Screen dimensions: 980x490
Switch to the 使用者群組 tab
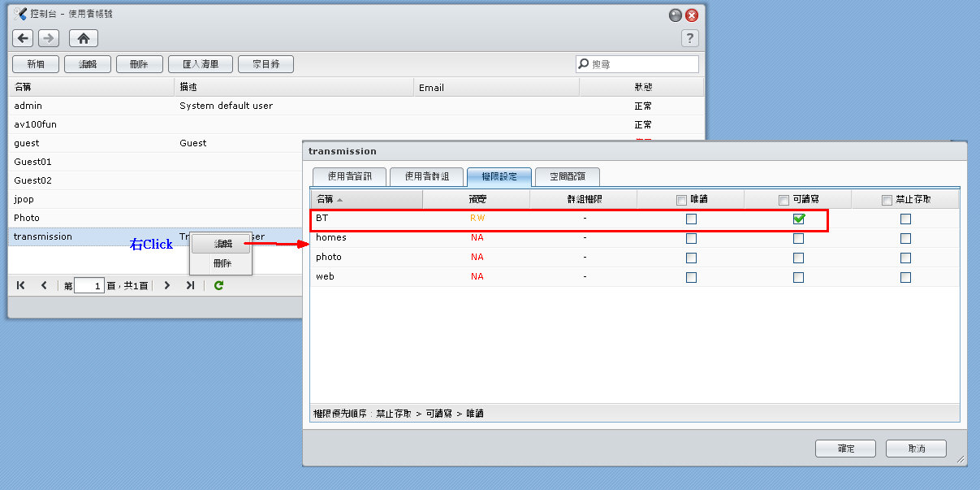click(x=426, y=176)
